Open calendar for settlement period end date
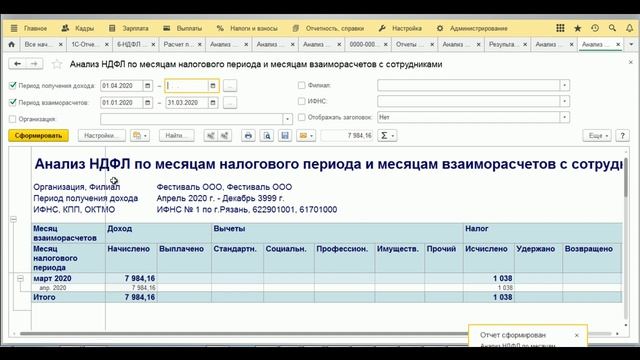Screen dimensions: 640x360 tap(213, 102)
